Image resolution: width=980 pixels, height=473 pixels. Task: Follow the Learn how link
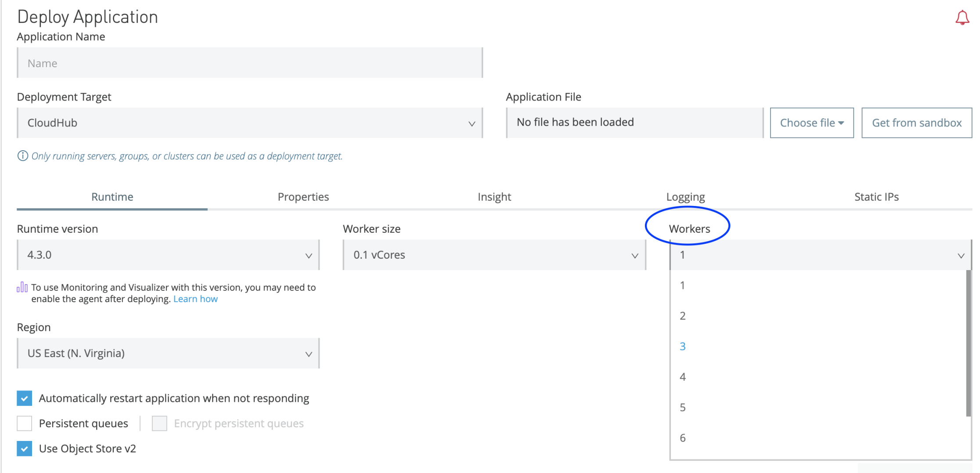(195, 299)
